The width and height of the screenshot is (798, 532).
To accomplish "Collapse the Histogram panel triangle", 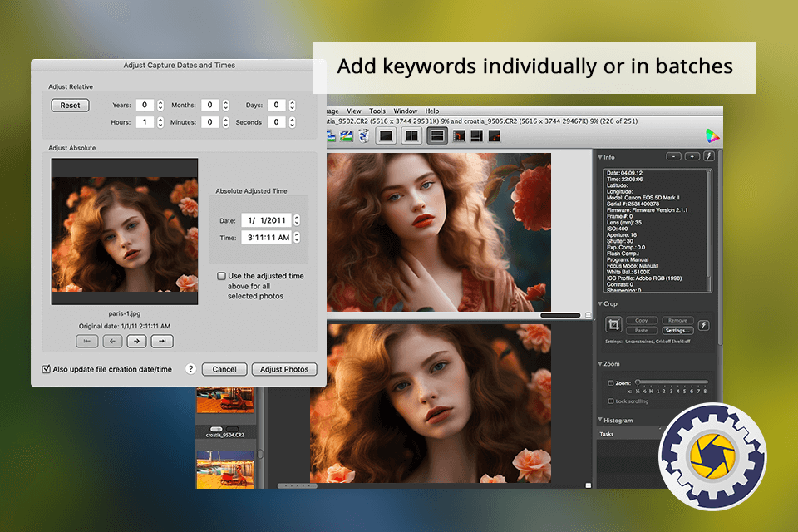I will [600, 420].
